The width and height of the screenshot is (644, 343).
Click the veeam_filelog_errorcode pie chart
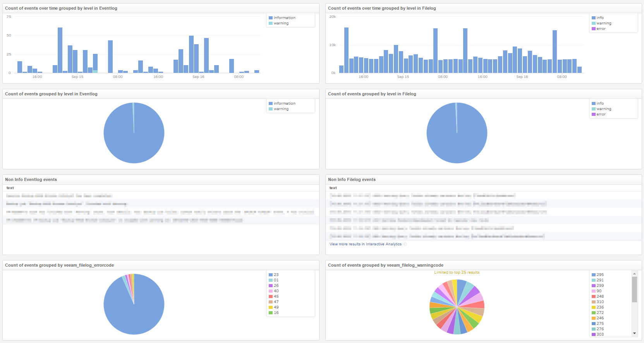point(134,304)
